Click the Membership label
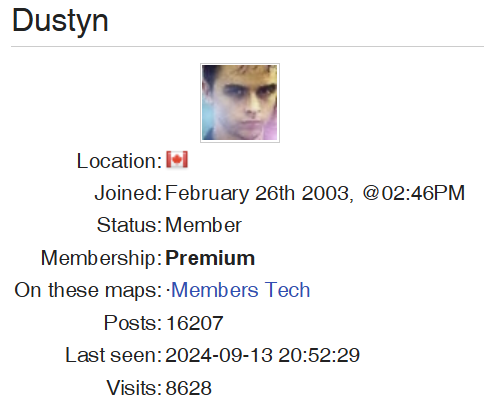This screenshot has width=484, height=410. [x=102, y=258]
